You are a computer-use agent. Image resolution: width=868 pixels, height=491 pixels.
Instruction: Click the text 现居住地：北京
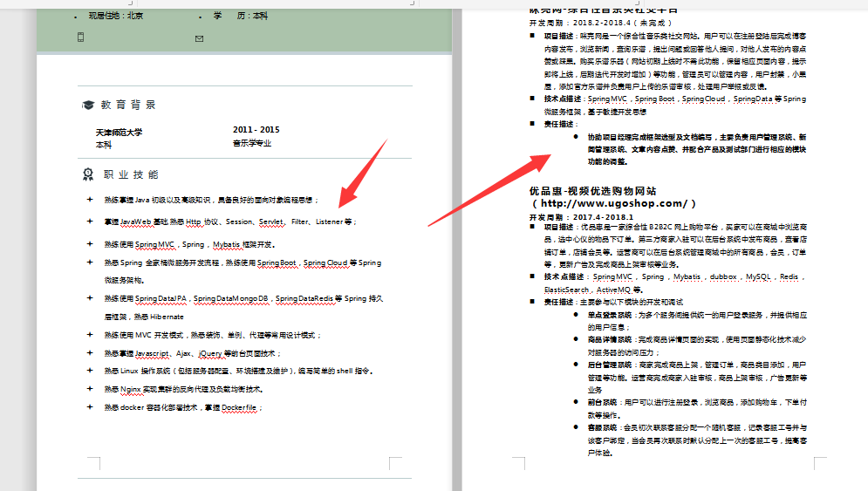tap(116, 16)
